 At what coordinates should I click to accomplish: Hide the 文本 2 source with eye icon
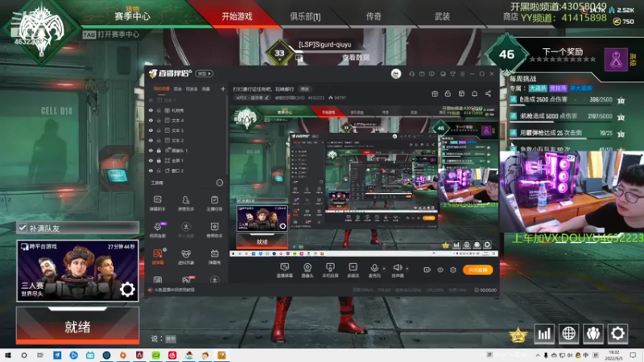coord(151,140)
